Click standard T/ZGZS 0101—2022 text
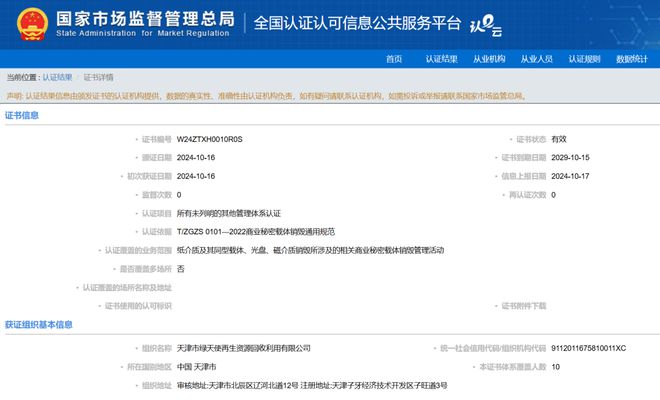Viewport: 660px width, 400px height. coord(256,232)
